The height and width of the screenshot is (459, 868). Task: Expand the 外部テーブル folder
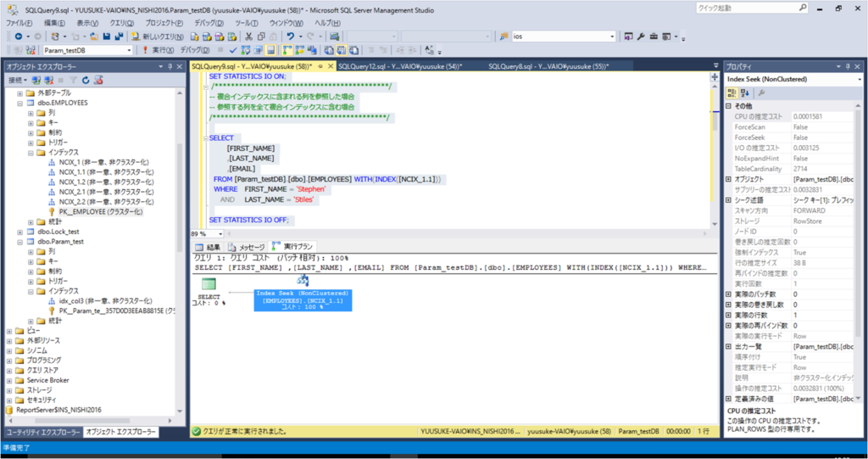(20, 93)
